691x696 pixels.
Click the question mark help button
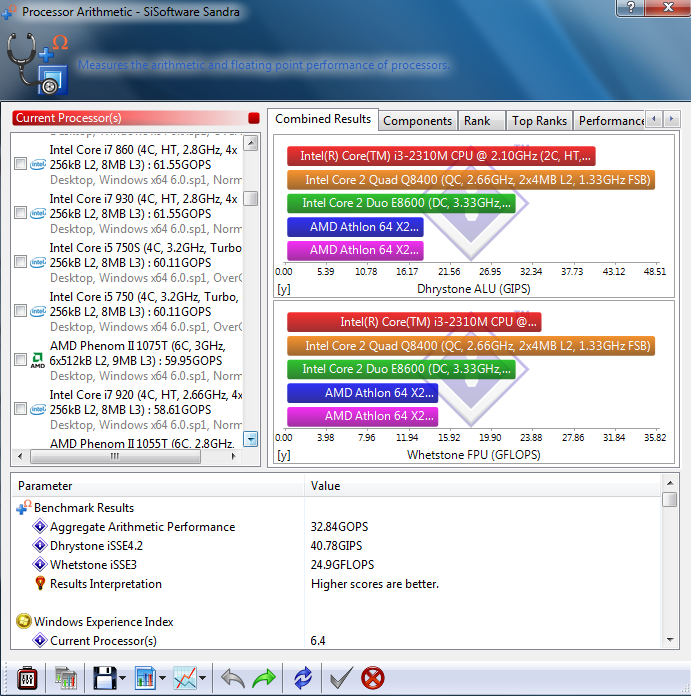pos(631,8)
